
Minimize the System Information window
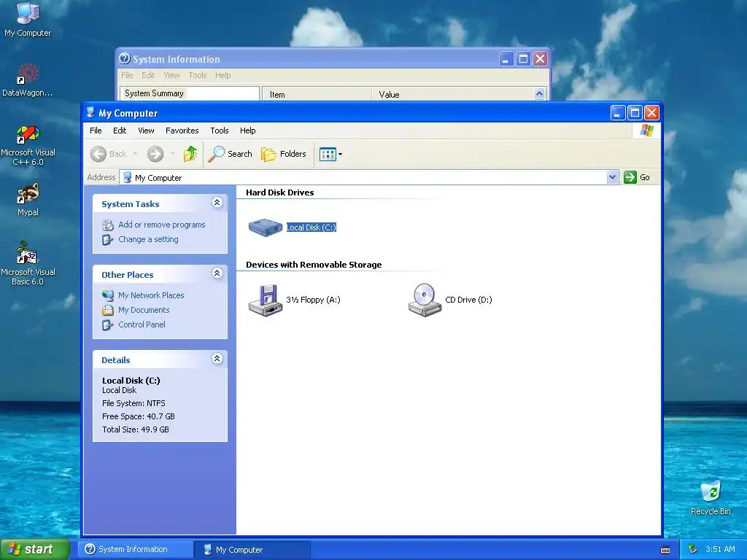pyautogui.click(x=506, y=59)
